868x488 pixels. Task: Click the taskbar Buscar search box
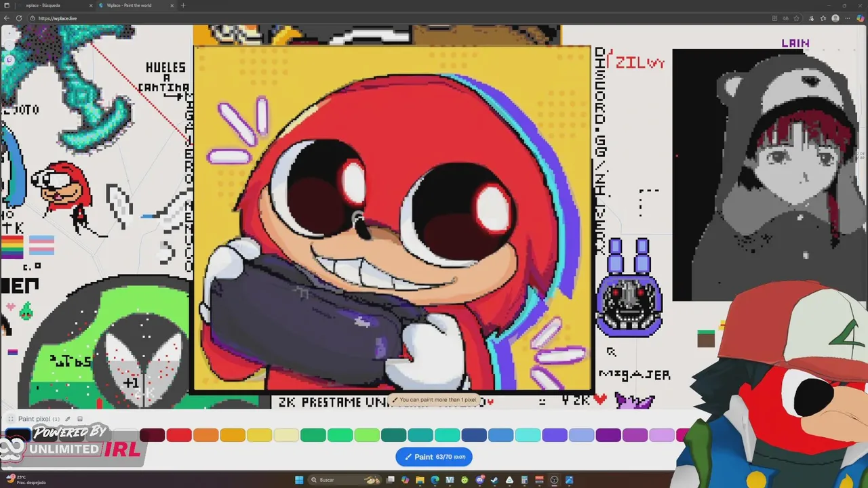(344, 480)
